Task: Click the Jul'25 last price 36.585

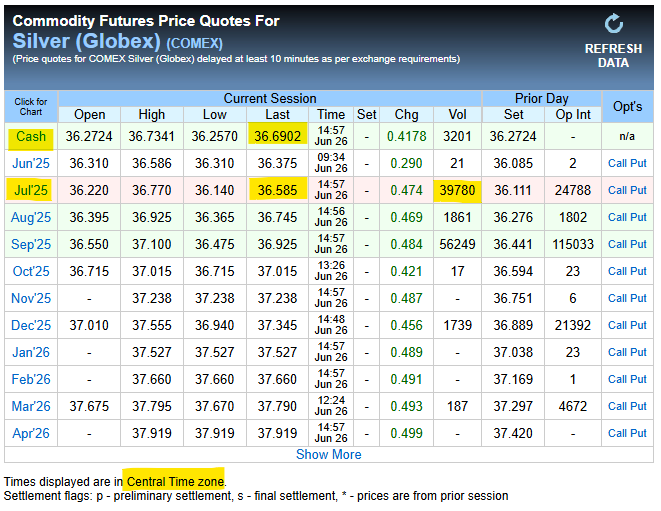Action: coord(277,190)
